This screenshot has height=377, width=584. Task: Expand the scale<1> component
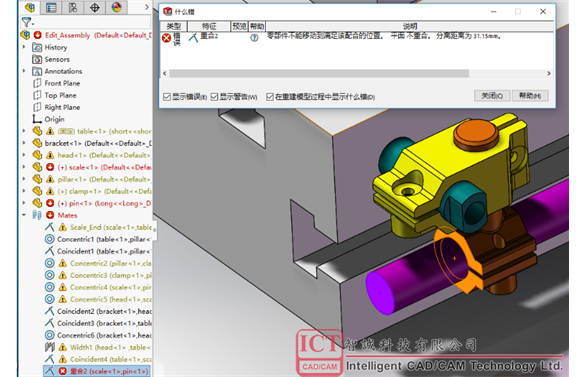point(24,167)
